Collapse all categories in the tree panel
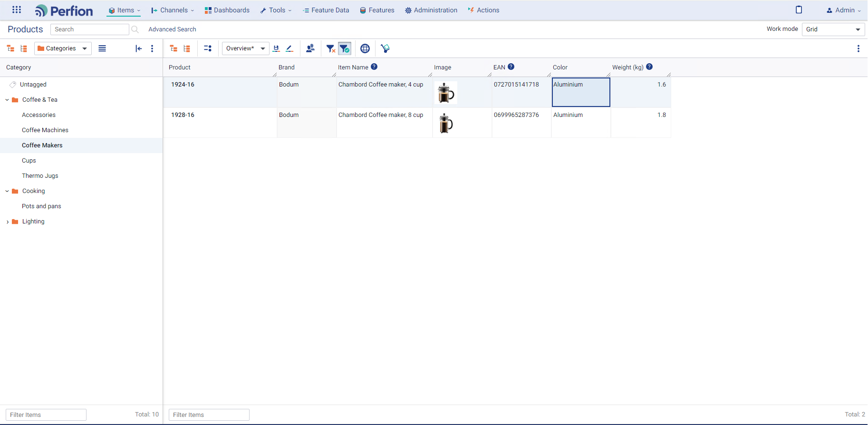Image resolution: width=868 pixels, height=425 pixels. click(x=24, y=48)
